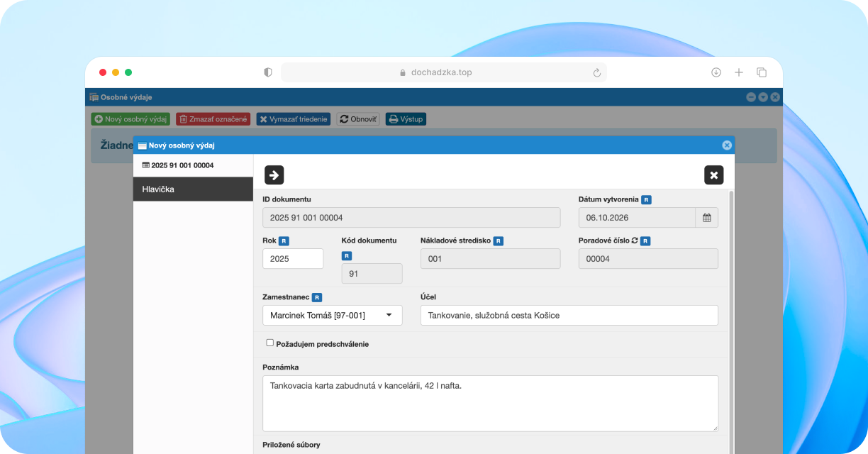Viewport: 868px width, 454px height.
Task: Select the Hlavička tab in sidebar
Action: [193, 189]
